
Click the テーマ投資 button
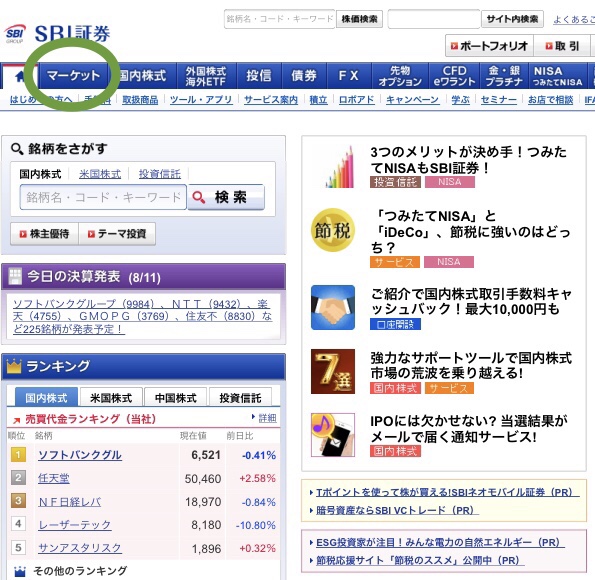tap(117, 234)
